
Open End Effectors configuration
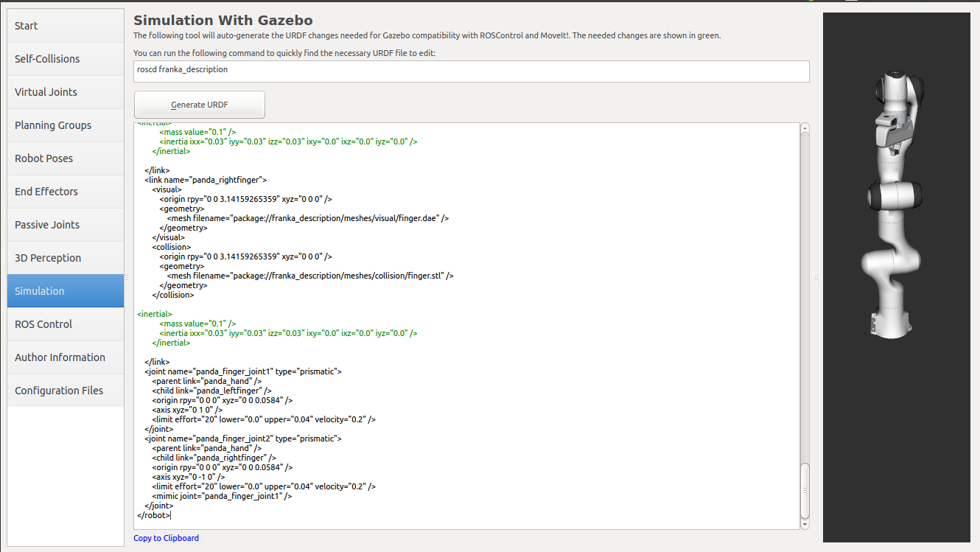point(66,192)
